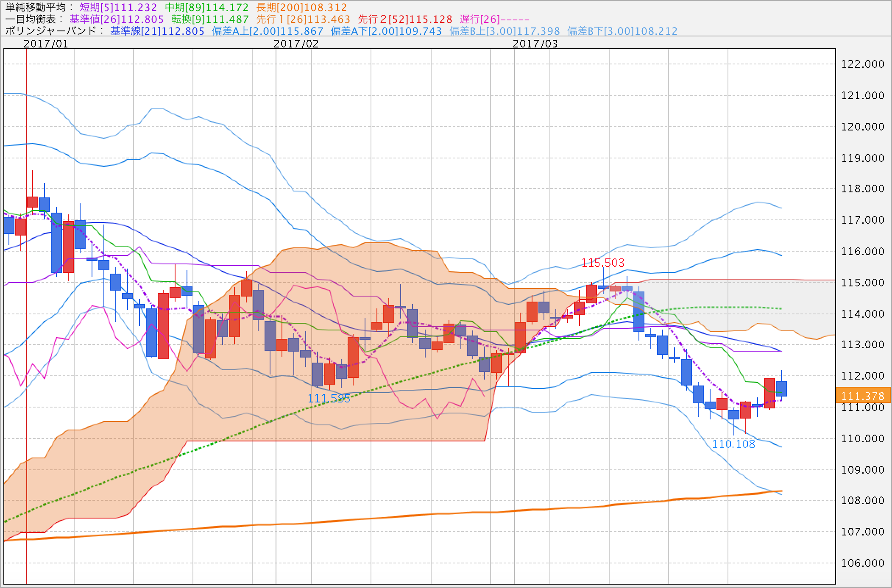Click the 2017/03 date axis label
892x588 pixels.
click(x=535, y=44)
